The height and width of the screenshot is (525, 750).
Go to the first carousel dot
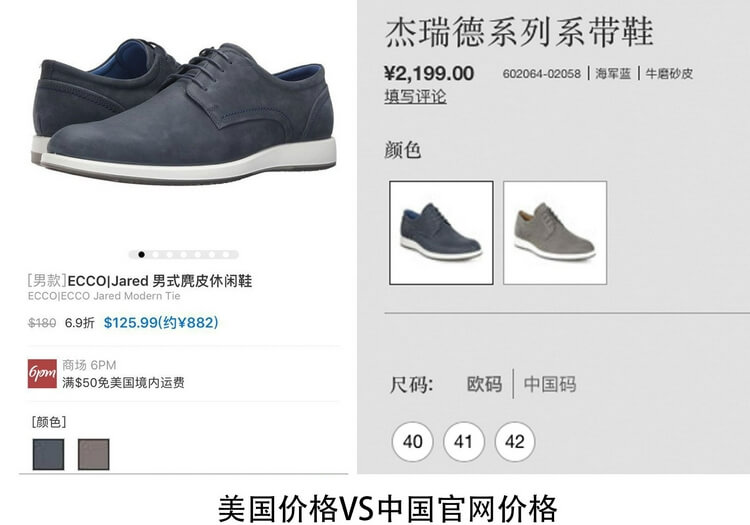pyautogui.click(x=141, y=254)
